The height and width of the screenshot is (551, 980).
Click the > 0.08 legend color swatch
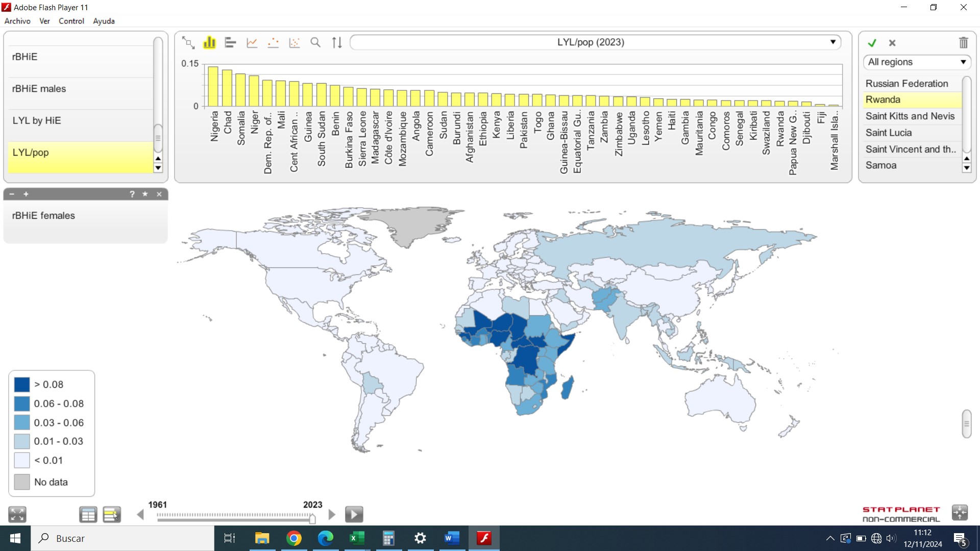click(x=22, y=385)
